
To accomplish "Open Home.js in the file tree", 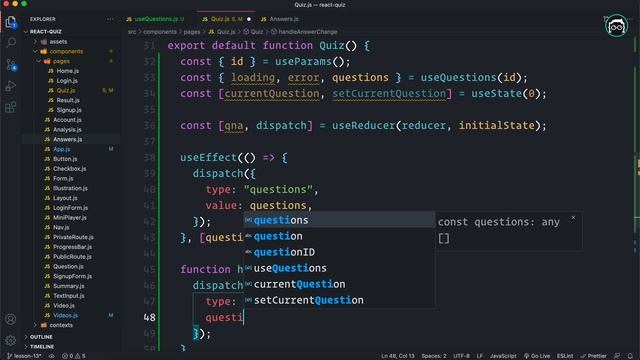I will pyautogui.click(x=67, y=71).
